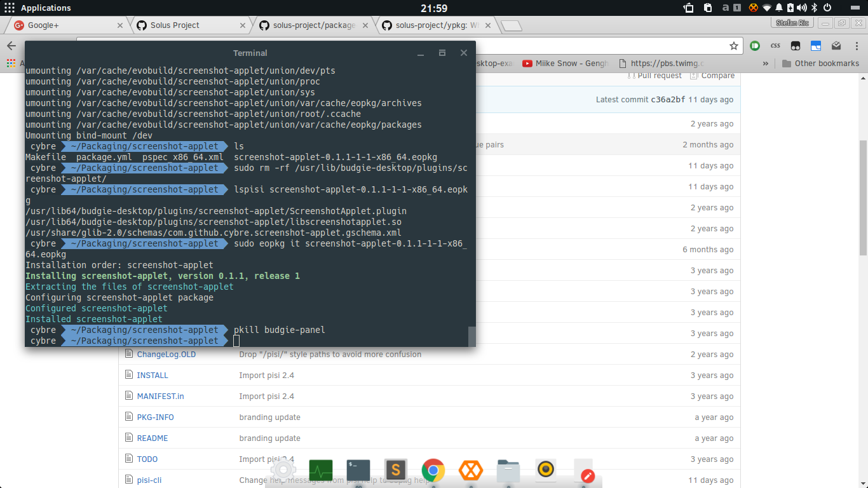The width and height of the screenshot is (868, 488).
Task: Click the workspace '1' indicator
Action: click(736, 8)
